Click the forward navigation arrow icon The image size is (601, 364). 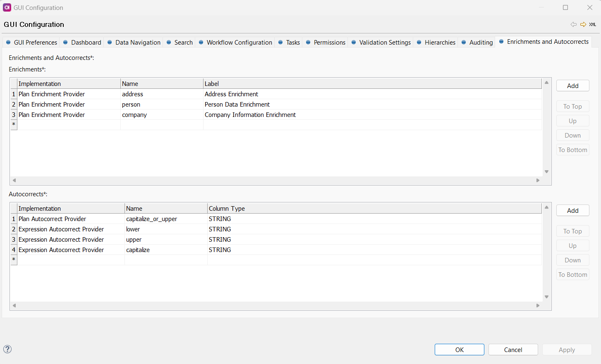pyautogui.click(x=583, y=24)
